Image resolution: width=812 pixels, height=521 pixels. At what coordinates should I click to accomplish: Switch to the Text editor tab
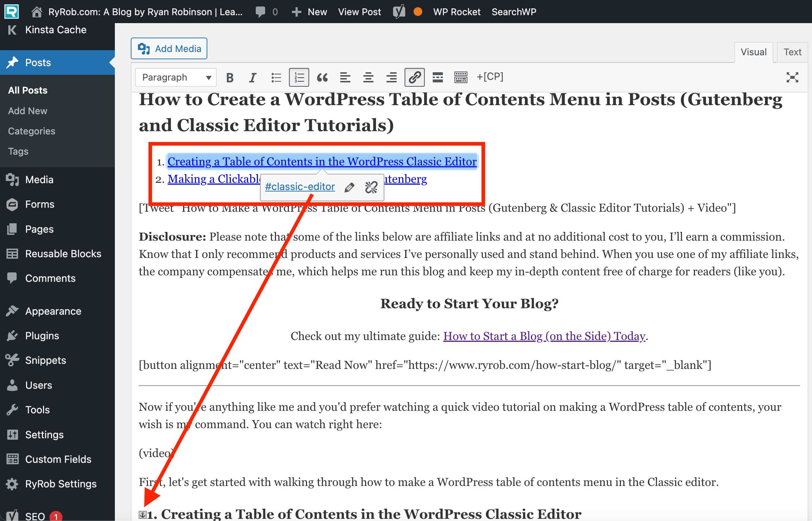792,52
